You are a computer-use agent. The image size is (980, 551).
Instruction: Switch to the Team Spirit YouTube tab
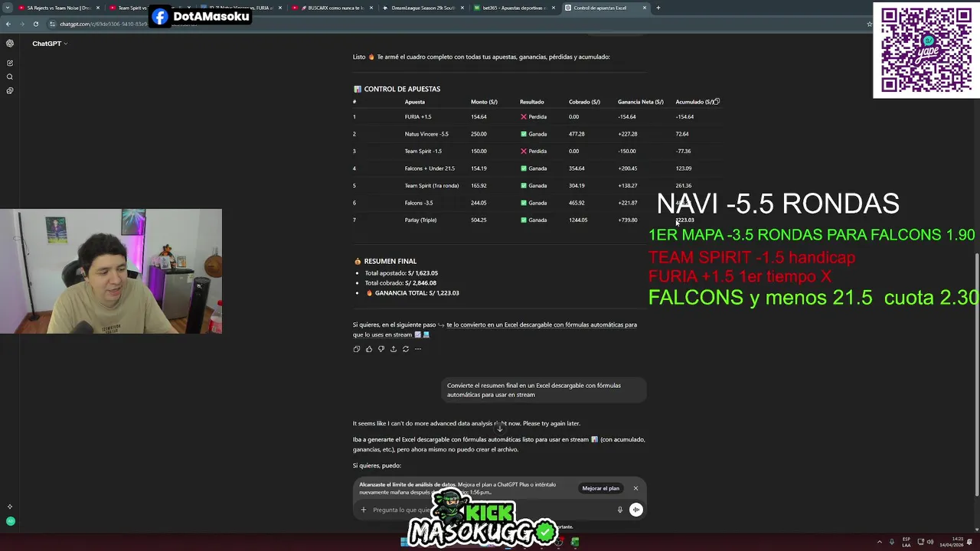point(130,8)
